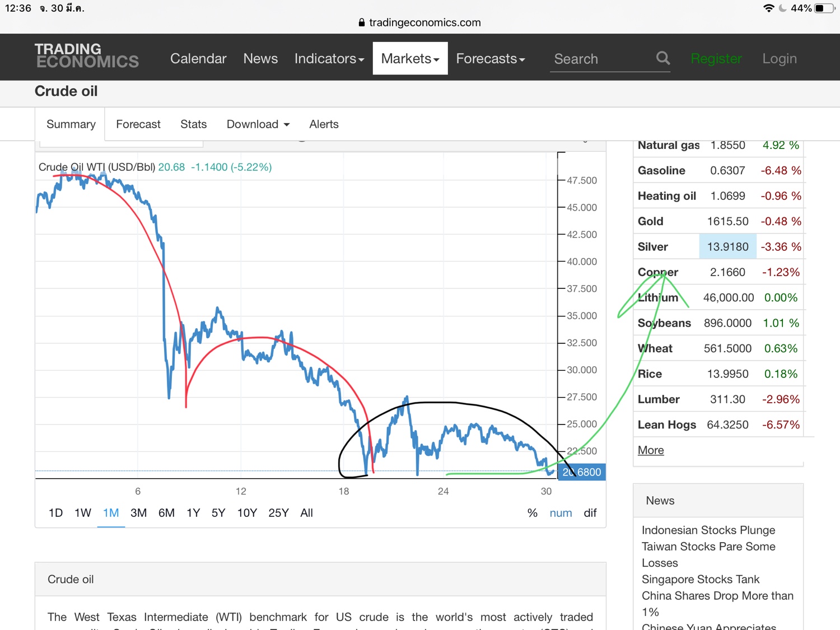
Task: Expand the Markets dropdown menu
Action: (410, 58)
